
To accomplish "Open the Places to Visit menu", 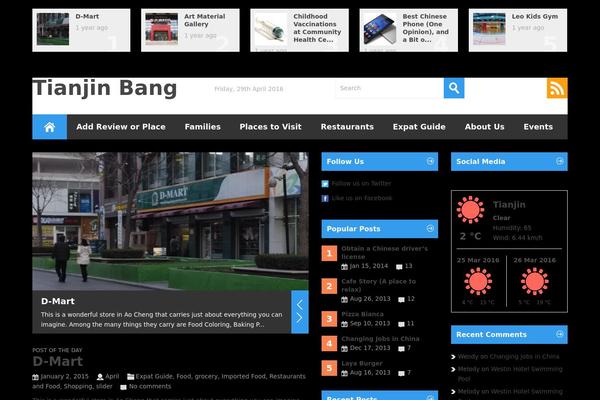I will point(271,127).
